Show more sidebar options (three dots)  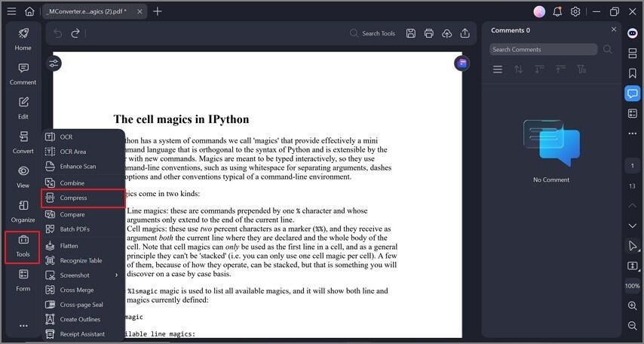pos(23,326)
